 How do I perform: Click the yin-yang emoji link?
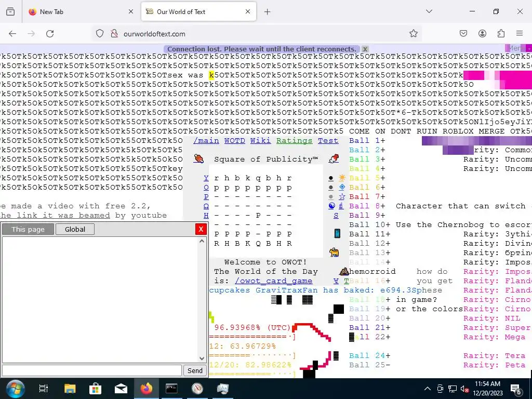pos(331,206)
